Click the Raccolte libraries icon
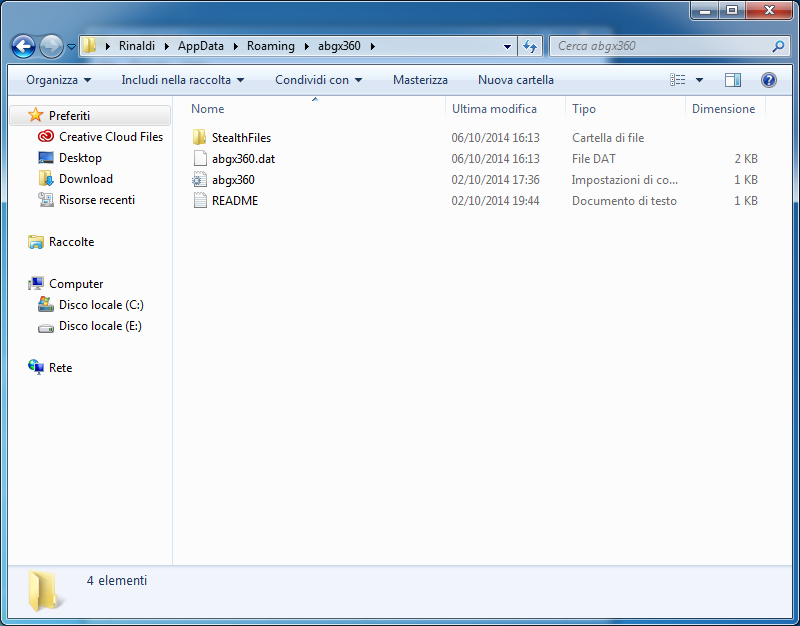This screenshot has height=626, width=800. click(36, 242)
